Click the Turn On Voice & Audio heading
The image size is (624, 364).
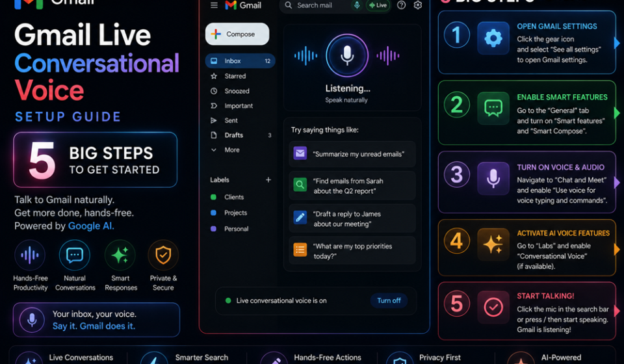[560, 168]
